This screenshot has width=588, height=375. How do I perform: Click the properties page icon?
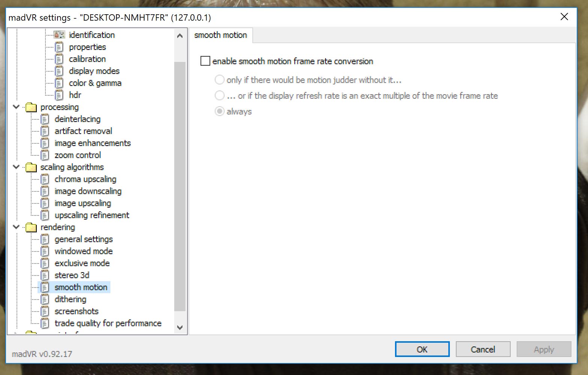pyautogui.click(x=59, y=47)
